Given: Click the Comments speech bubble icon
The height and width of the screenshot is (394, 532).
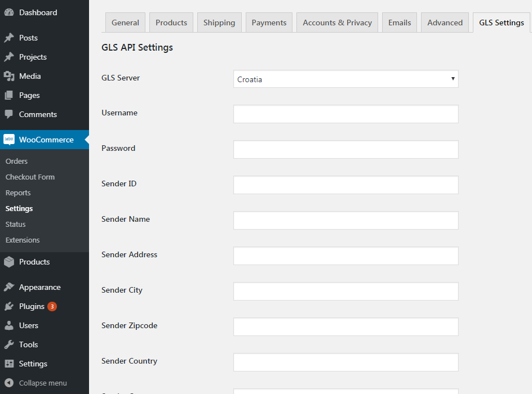Looking at the screenshot, I should pos(9,114).
